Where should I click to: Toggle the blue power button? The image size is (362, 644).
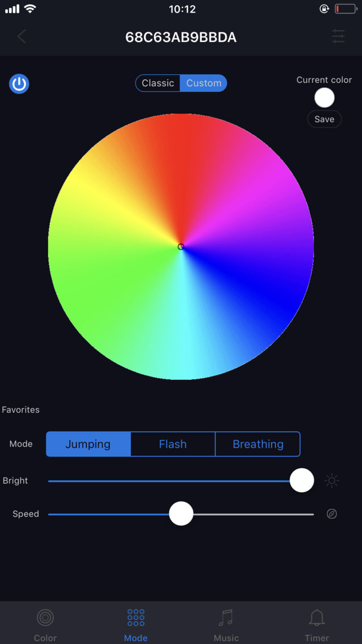click(x=19, y=84)
